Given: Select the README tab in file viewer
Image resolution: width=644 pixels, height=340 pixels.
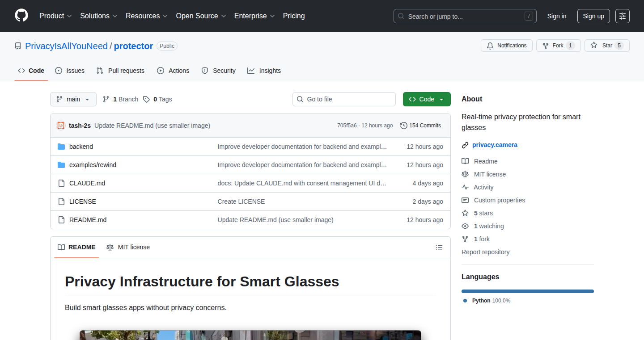Looking at the screenshot, I should click(x=76, y=247).
